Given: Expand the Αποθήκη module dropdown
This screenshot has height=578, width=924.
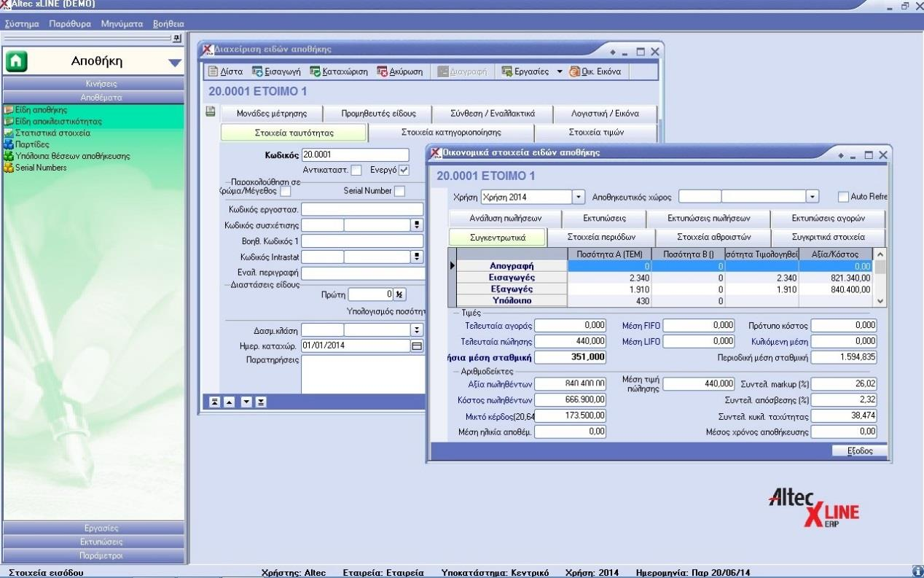Looking at the screenshot, I should coord(174,63).
